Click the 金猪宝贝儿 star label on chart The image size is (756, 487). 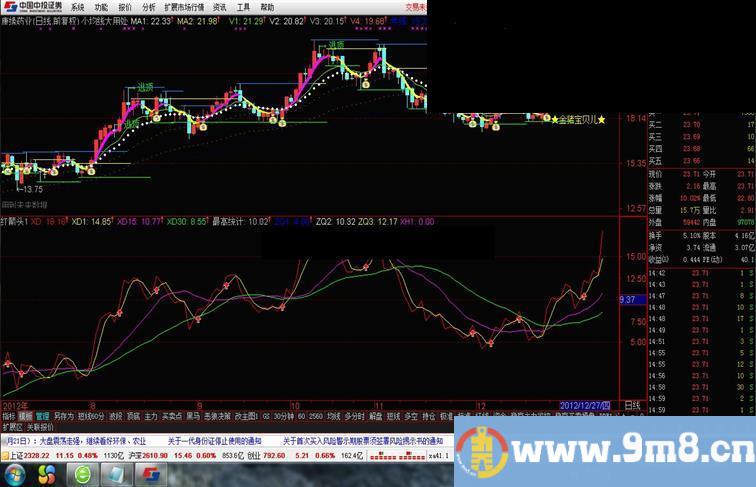click(x=578, y=119)
